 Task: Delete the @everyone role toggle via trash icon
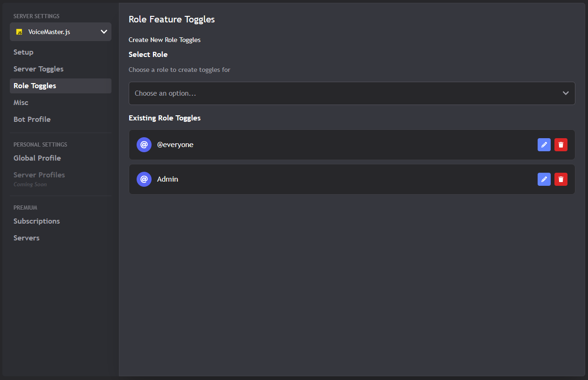point(560,144)
